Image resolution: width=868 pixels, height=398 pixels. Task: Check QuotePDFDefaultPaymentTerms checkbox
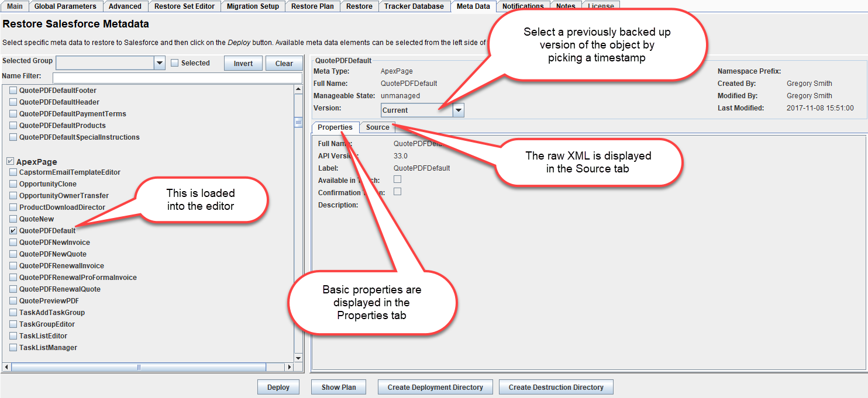pos(13,114)
